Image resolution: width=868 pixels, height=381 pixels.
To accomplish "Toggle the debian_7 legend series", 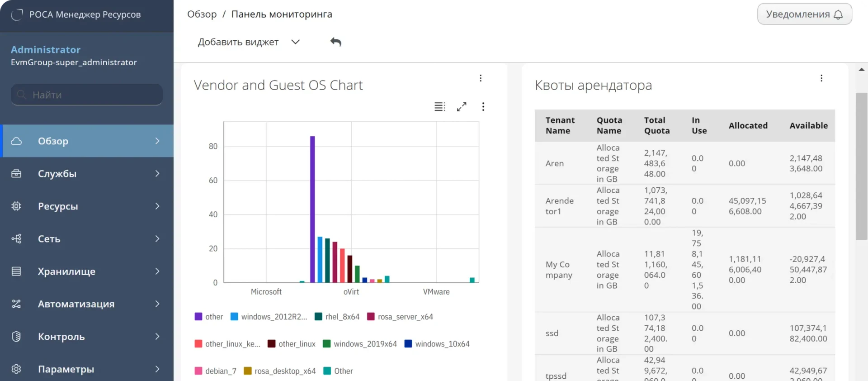I will [x=216, y=371].
